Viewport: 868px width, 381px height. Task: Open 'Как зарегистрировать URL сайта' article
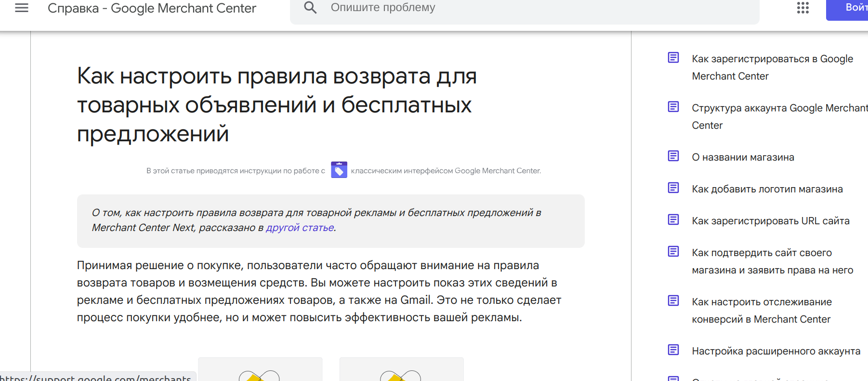click(x=771, y=221)
